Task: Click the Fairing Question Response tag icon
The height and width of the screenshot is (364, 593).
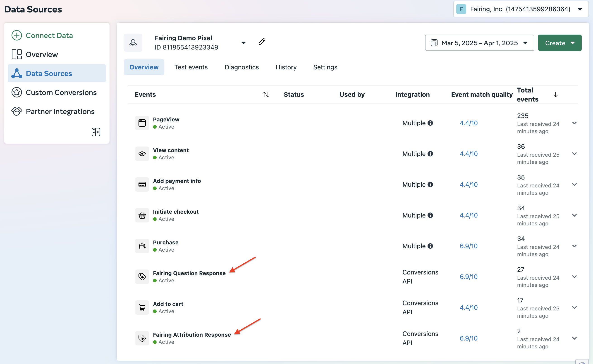Action: tap(142, 277)
